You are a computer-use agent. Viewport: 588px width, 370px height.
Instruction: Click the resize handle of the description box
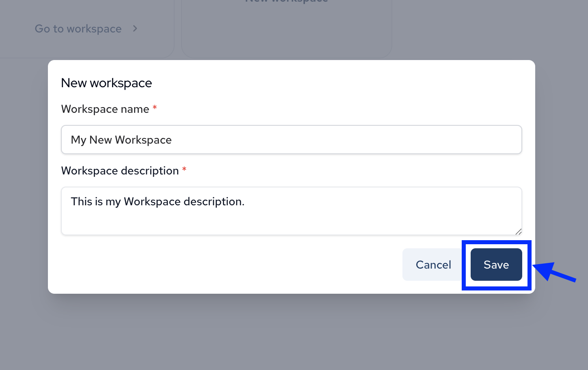[519, 232]
